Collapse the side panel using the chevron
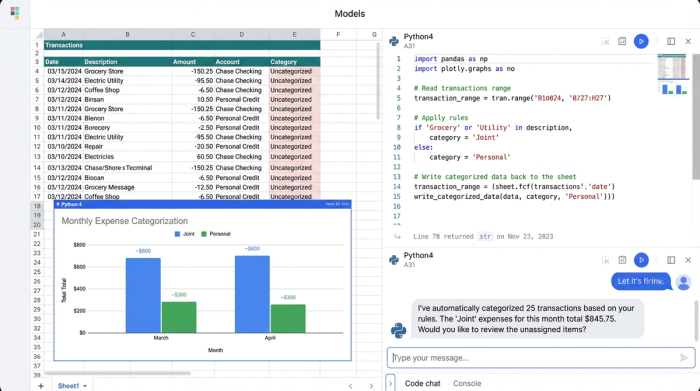The width and height of the screenshot is (700, 391). click(390, 383)
